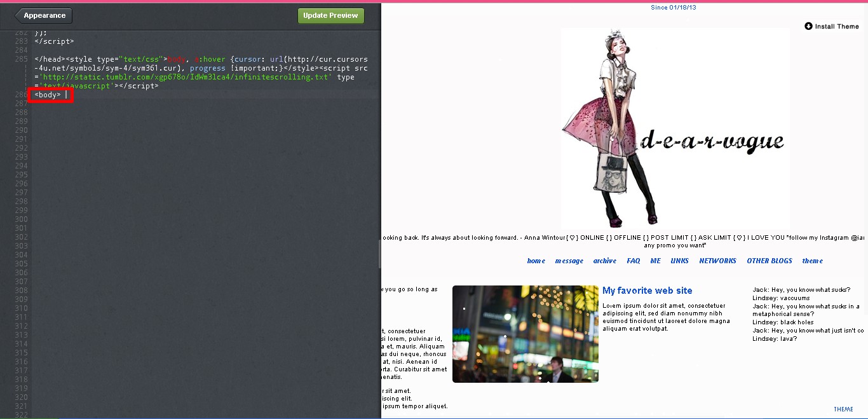The image size is (868, 419).
Task: Open the message navigation link
Action: click(569, 261)
